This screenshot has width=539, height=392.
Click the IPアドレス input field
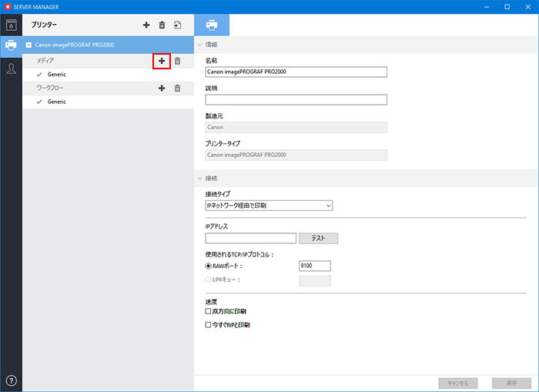tap(250, 238)
